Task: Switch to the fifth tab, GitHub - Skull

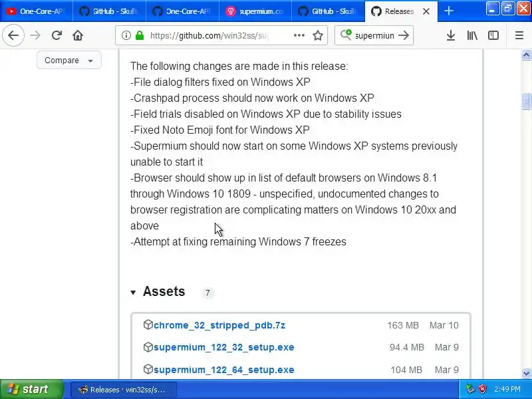Action: pos(329,11)
